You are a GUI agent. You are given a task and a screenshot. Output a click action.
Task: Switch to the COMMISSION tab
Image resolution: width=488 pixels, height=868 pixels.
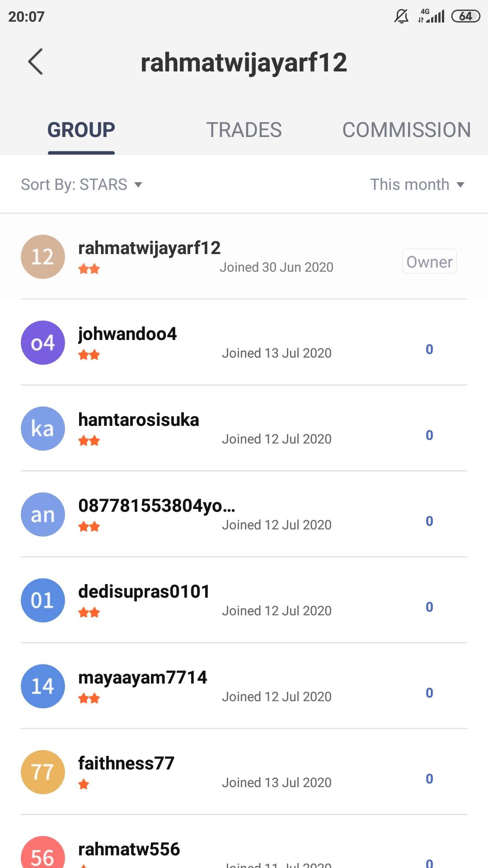point(406,130)
